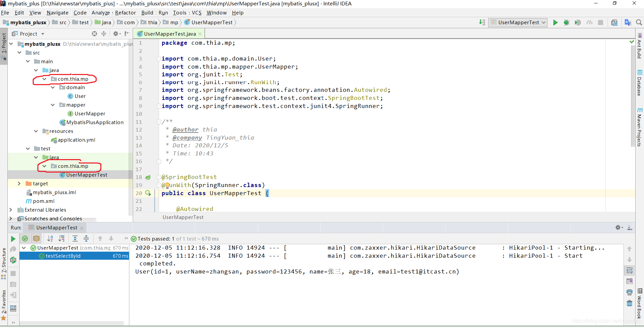Open Run panel settings gear
Image resolution: width=644 pixels, height=327 pixels.
point(619,228)
